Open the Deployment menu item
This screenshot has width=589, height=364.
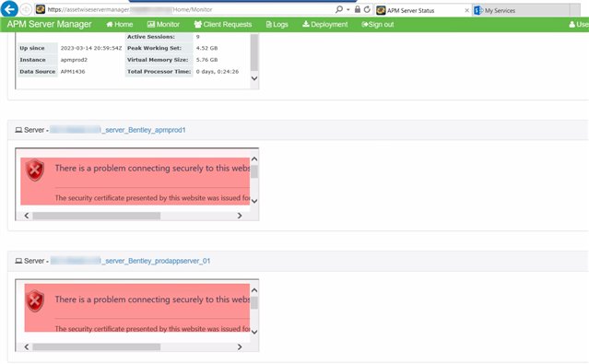coord(325,24)
